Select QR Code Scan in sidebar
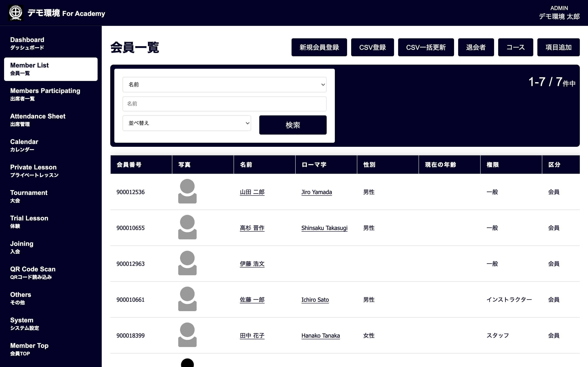Screen dimensions: 588x367 click(32, 273)
